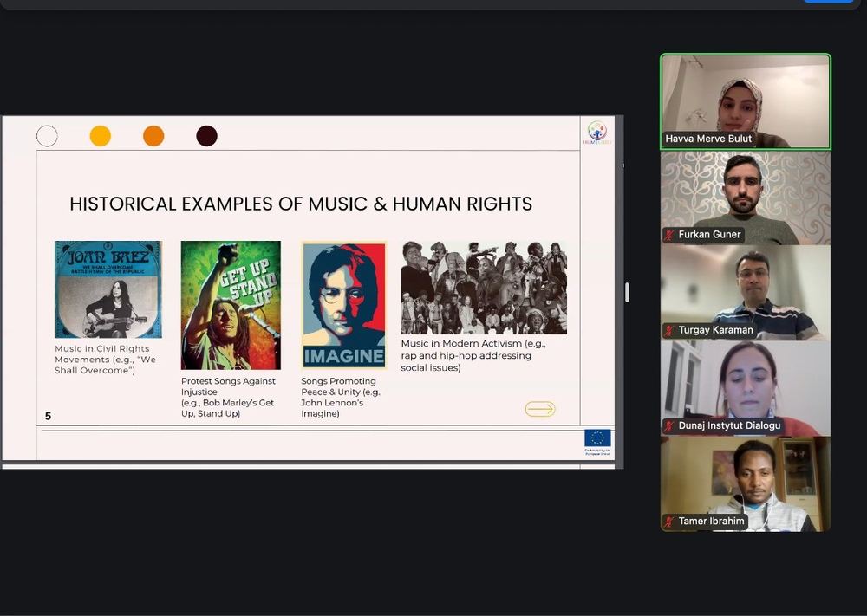
Task: Click the European Union flag logo
Action: pos(597,438)
